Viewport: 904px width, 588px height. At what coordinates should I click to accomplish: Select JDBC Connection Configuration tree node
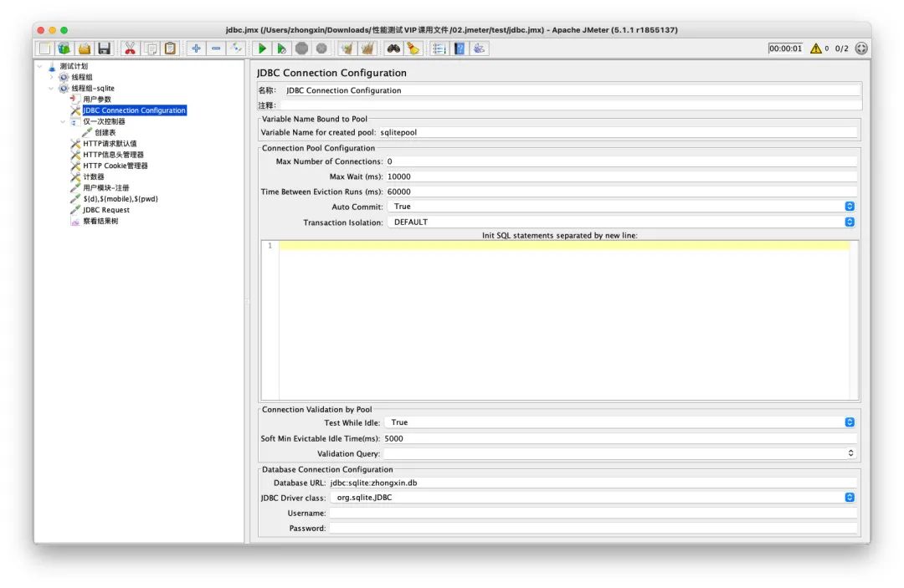pos(134,110)
